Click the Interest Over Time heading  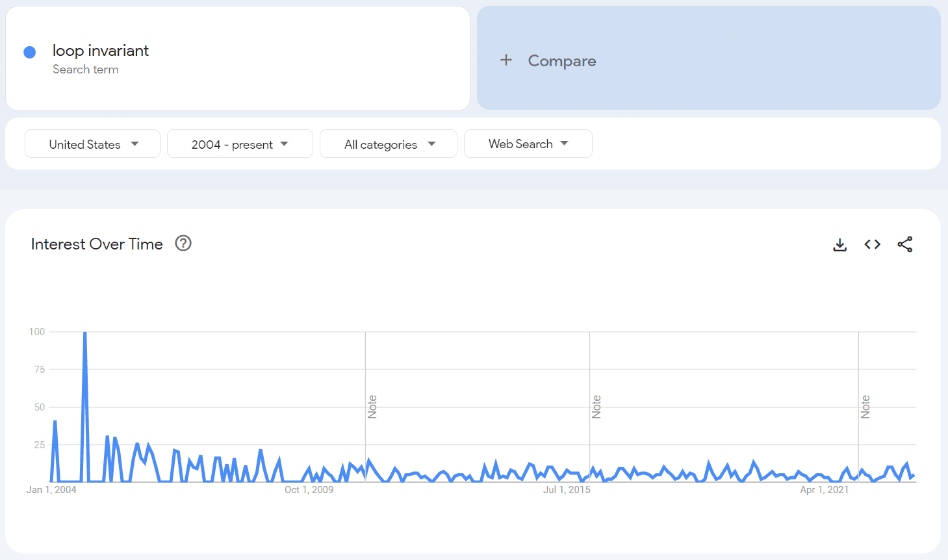click(x=97, y=244)
